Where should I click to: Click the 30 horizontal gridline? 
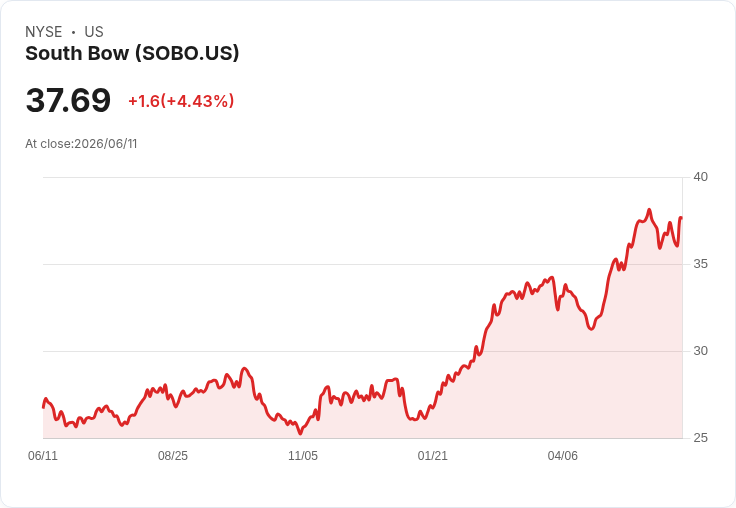click(363, 351)
